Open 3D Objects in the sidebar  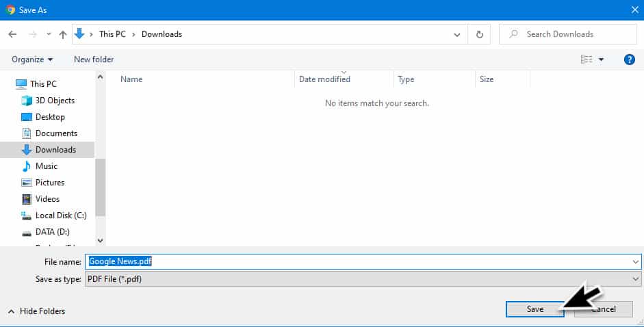[x=55, y=101]
